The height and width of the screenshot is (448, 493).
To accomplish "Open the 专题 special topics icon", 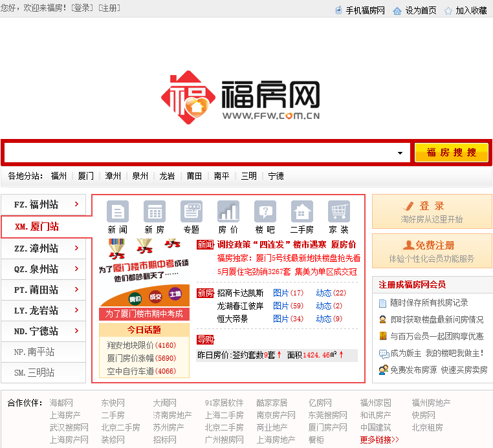I will coord(192,211).
